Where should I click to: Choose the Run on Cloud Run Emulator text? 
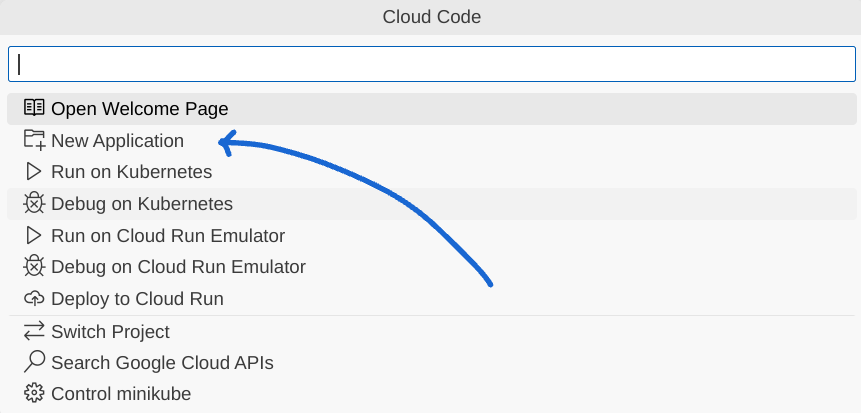168,236
